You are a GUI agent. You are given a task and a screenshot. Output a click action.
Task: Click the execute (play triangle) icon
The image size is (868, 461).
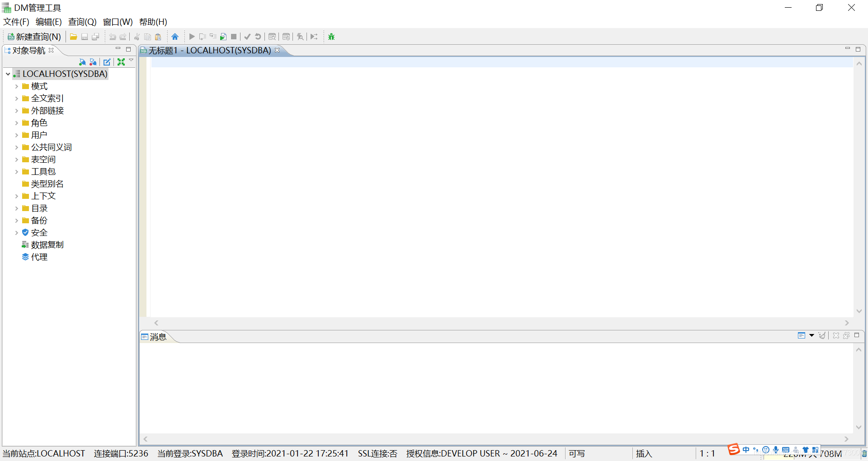pos(192,37)
